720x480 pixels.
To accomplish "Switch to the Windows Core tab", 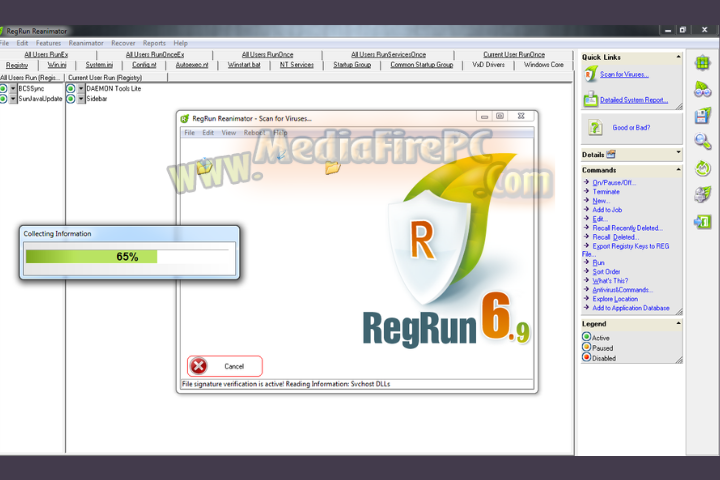I will coord(544,65).
